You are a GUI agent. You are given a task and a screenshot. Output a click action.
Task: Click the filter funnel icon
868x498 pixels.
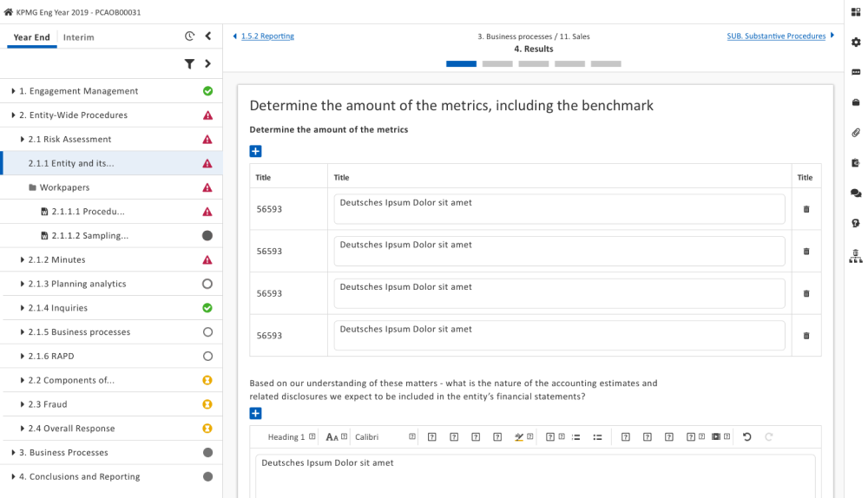tap(189, 64)
